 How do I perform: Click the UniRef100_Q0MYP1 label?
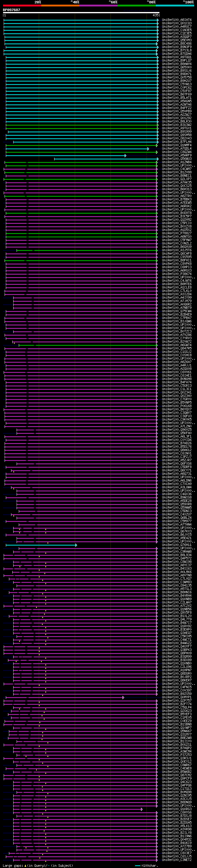[x=177, y=697]
